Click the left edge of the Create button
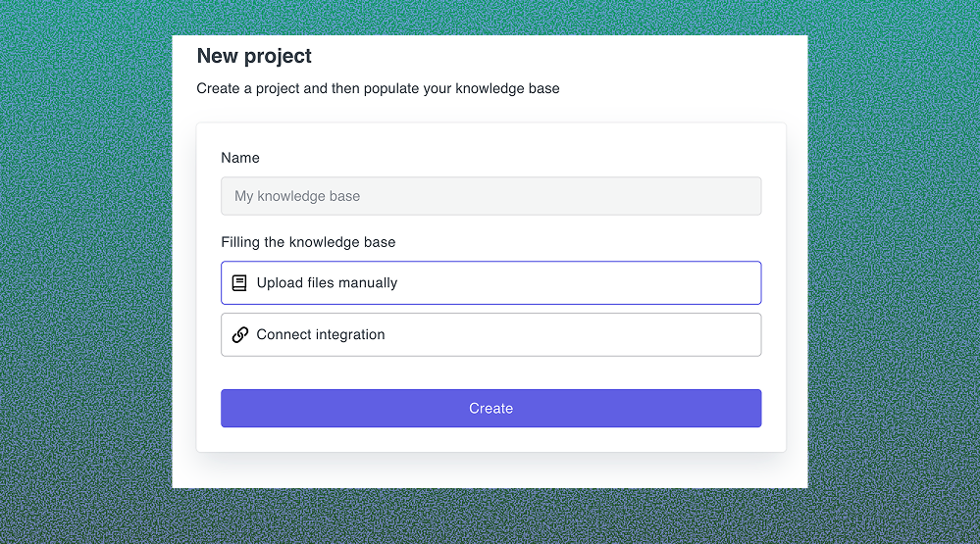The height and width of the screenshot is (544, 980). [232, 409]
